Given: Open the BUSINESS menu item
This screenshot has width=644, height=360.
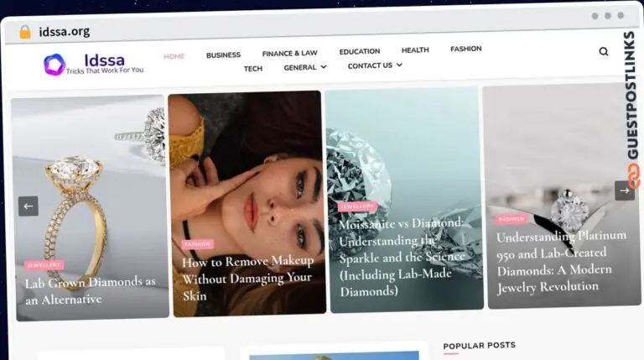Looking at the screenshot, I should click(x=223, y=55).
